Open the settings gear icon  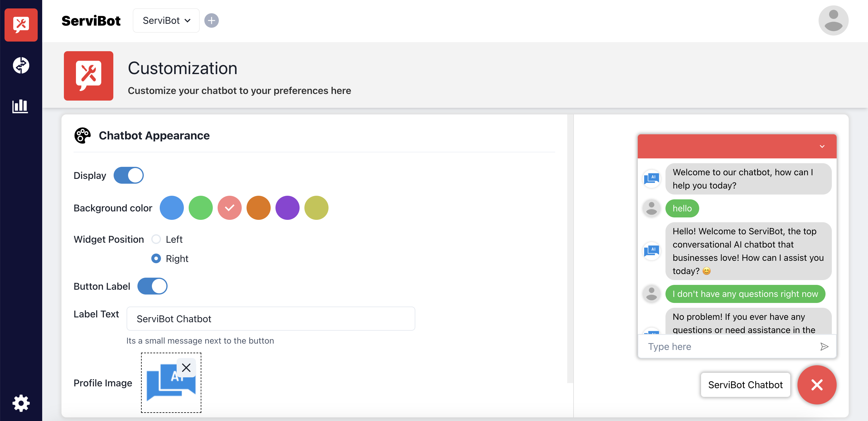[21, 403]
